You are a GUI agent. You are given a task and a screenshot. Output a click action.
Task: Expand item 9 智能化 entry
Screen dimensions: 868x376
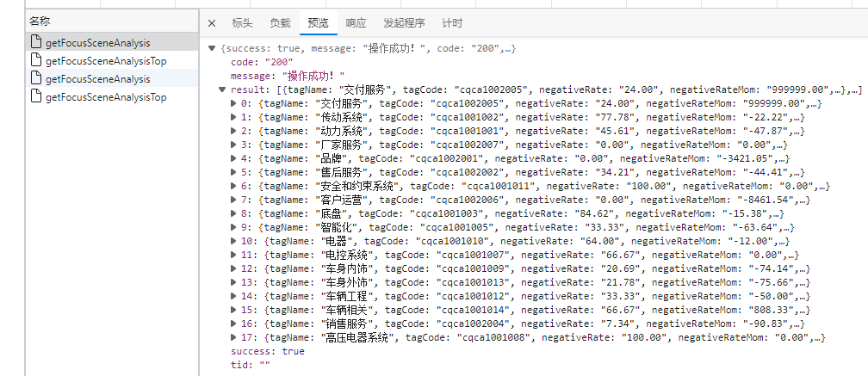click(x=234, y=227)
